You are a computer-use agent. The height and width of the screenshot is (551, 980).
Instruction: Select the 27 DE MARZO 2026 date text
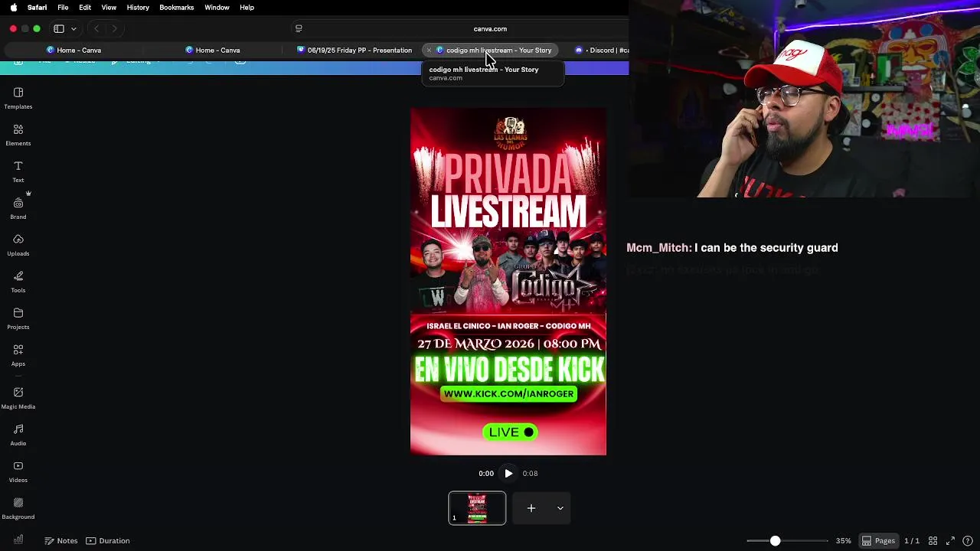click(x=508, y=344)
